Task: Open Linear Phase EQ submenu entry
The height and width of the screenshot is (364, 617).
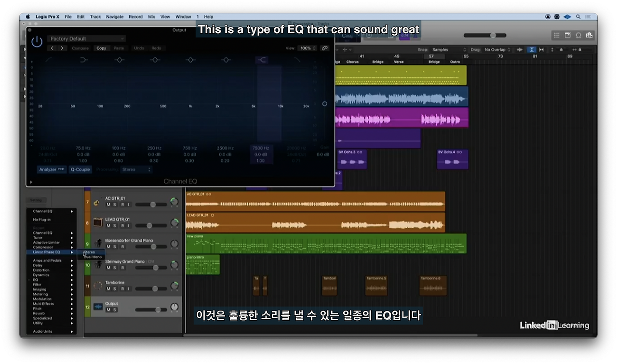Action: 51,252
